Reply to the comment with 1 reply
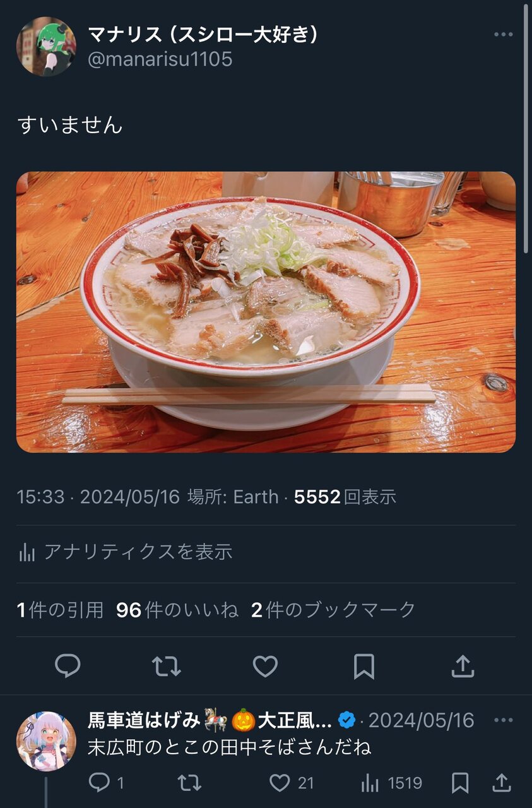Image resolution: width=532 pixels, height=808 pixels. pyautogui.click(x=106, y=783)
